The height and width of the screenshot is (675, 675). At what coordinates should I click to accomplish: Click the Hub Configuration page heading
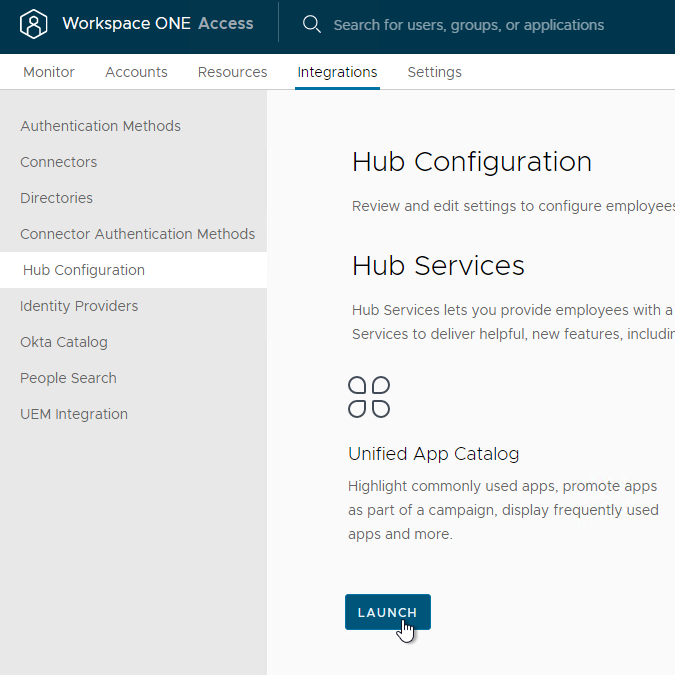(472, 163)
